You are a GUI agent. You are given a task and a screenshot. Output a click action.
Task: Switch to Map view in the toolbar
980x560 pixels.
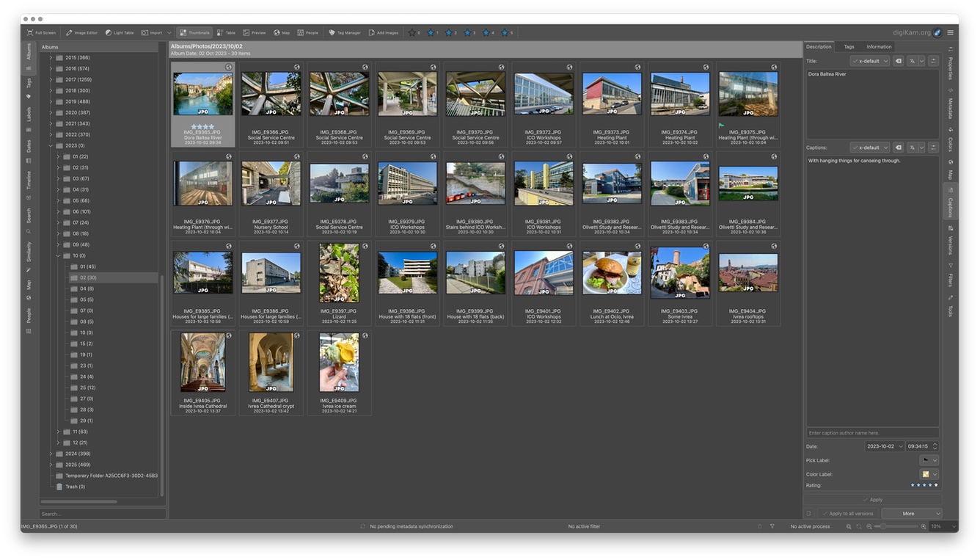click(282, 33)
